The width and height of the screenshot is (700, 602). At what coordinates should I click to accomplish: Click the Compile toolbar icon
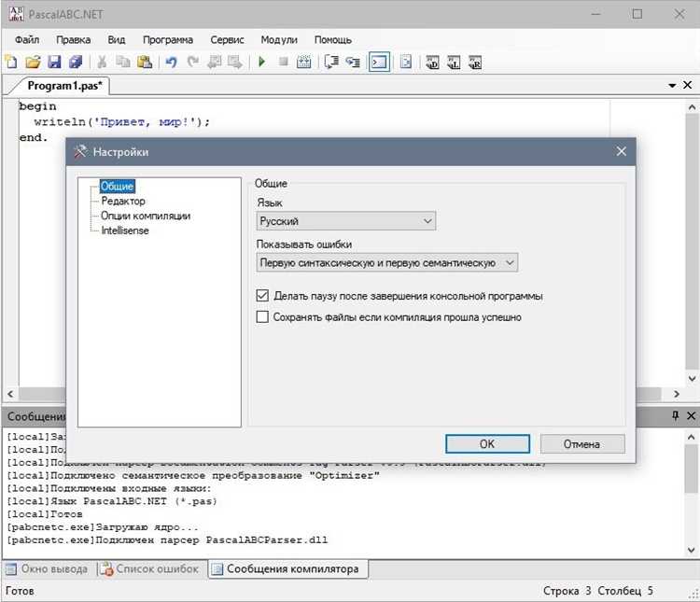click(303, 63)
